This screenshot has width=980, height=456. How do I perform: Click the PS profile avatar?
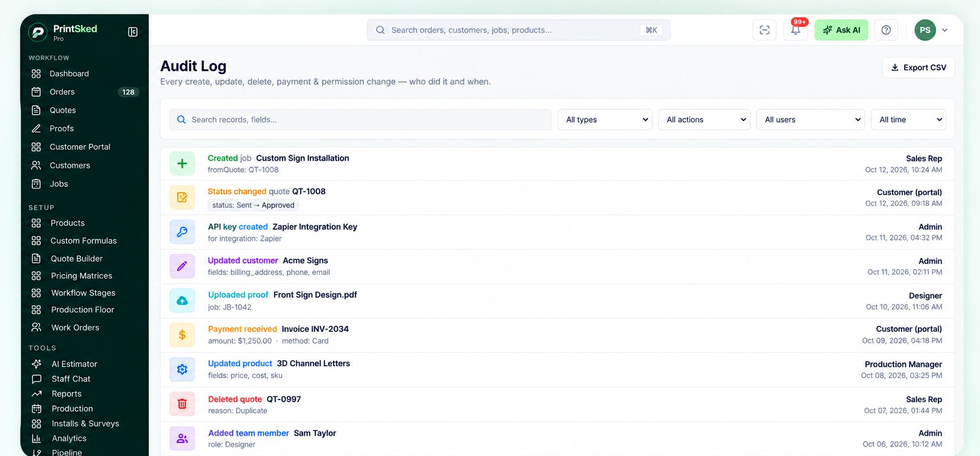[x=925, y=30]
